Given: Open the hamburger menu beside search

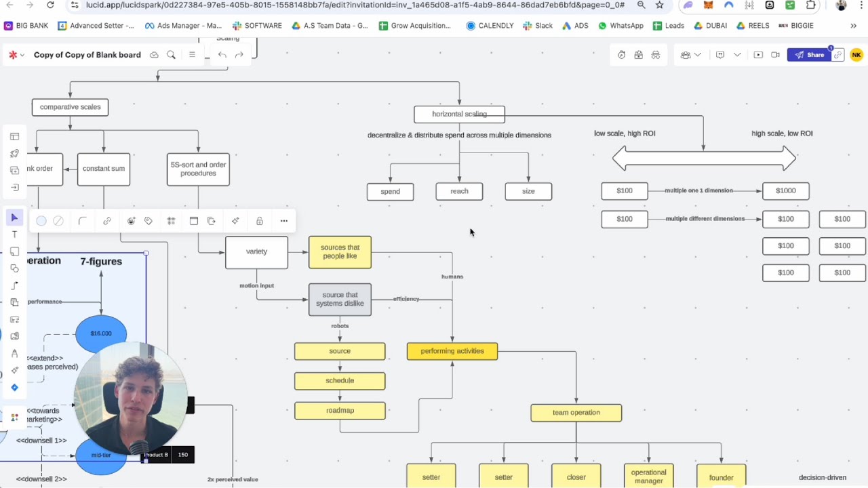Looking at the screenshot, I should click(192, 55).
